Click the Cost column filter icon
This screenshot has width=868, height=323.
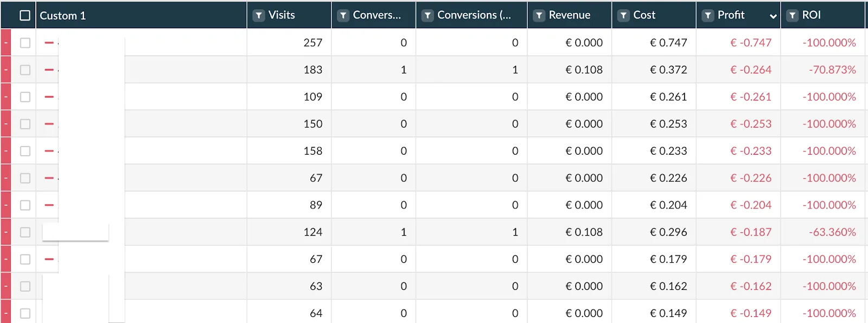[623, 16]
